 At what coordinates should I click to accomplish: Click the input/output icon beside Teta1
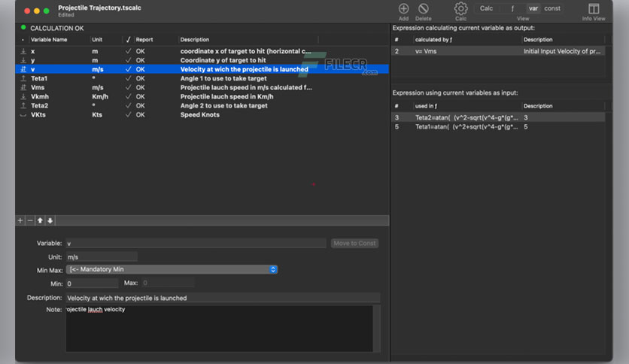tap(23, 78)
